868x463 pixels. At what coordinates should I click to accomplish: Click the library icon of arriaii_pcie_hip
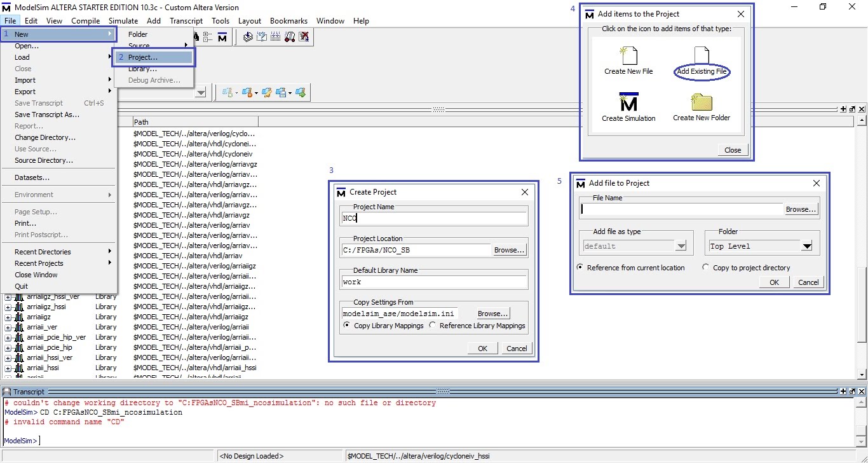tap(19, 347)
